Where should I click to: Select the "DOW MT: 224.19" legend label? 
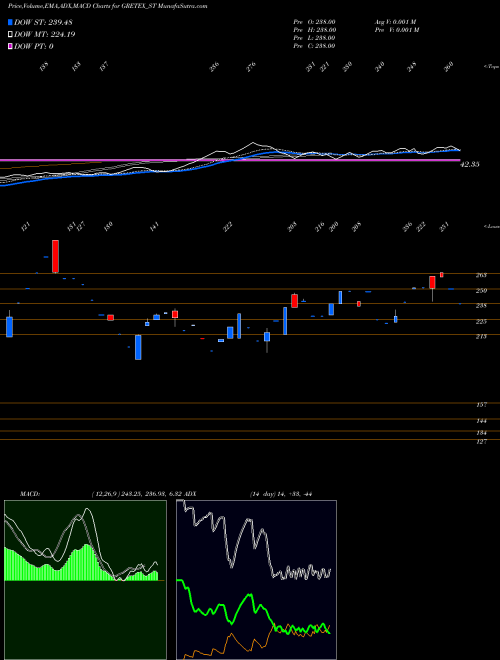click(45, 35)
